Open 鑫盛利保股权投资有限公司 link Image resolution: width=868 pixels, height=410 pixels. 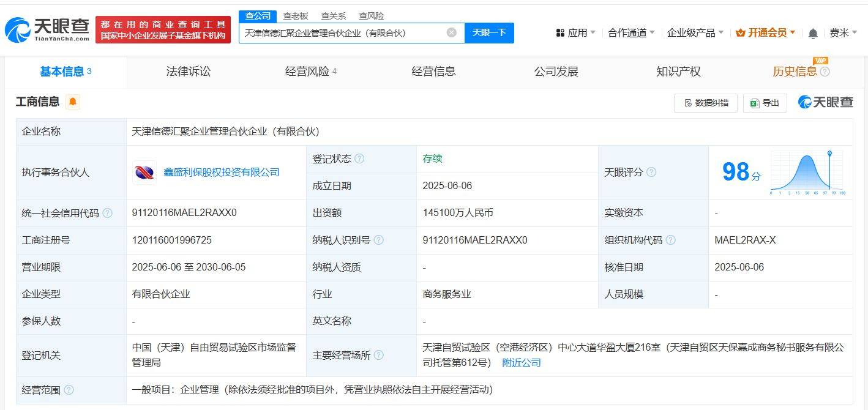click(222, 173)
